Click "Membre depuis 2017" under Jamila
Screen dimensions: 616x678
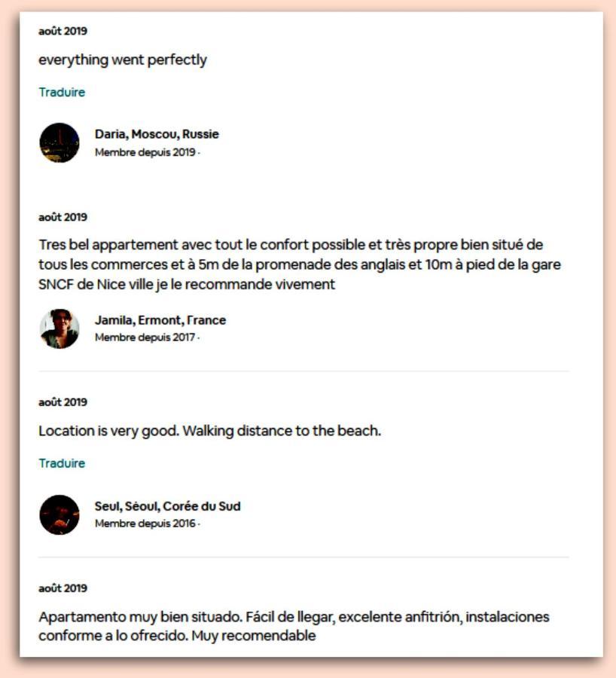pyautogui.click(x=145, y=338)
